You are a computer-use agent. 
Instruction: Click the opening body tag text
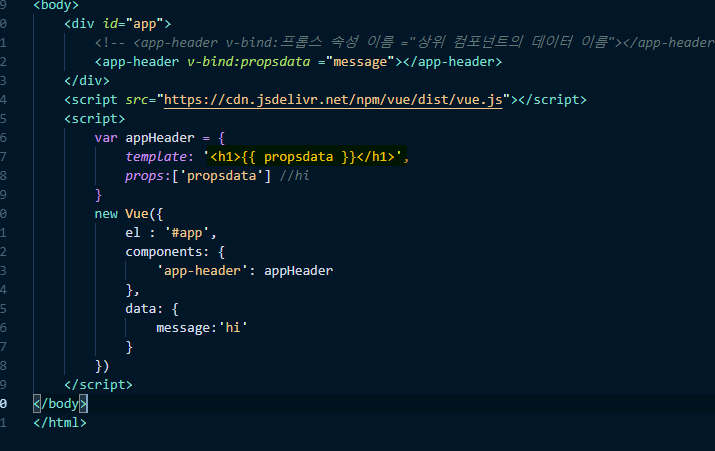[x=56, y=5]
